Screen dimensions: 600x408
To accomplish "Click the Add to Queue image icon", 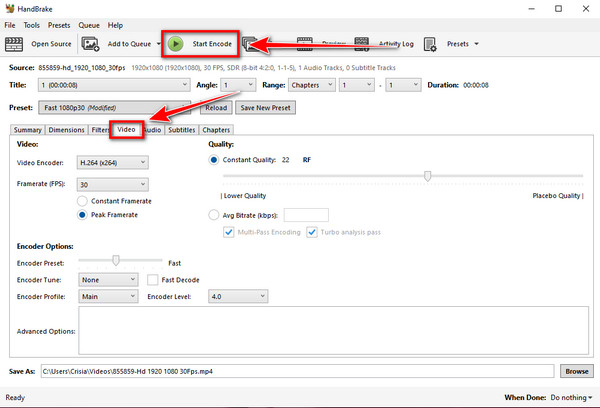I will pos(90,44).
